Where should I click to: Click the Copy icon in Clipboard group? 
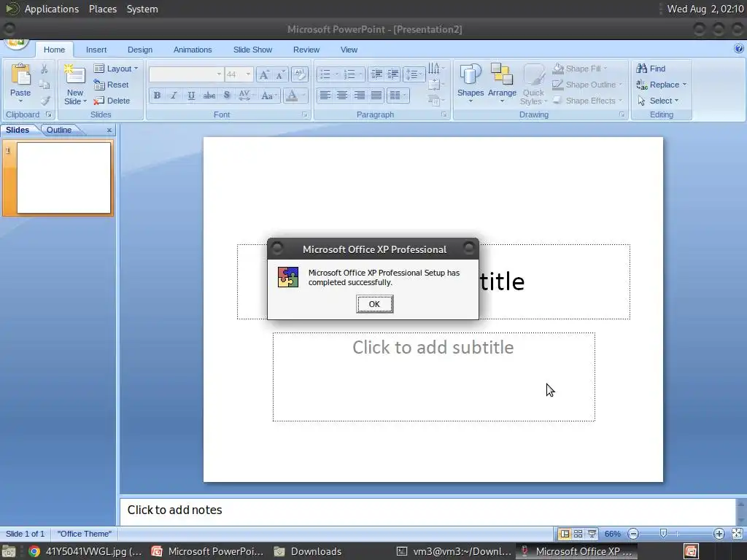tap(44, 85)
